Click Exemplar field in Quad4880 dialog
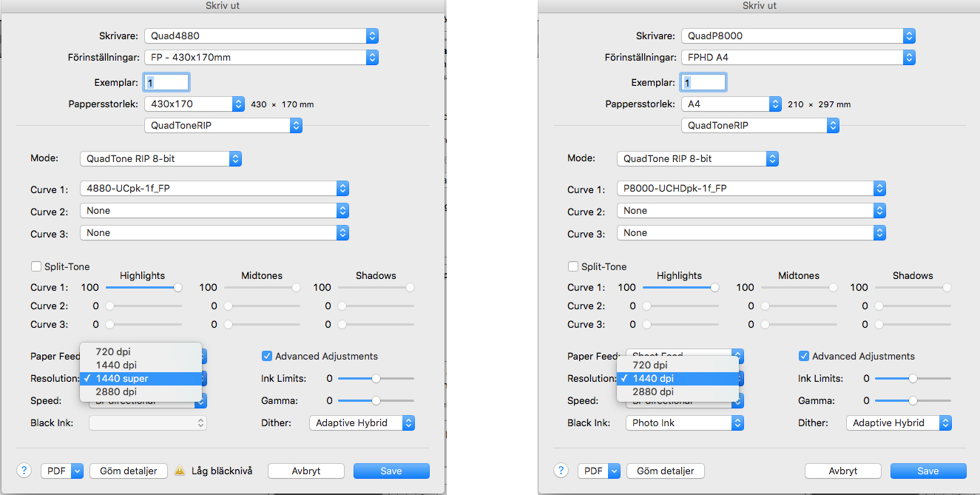This screenshot has width=980, height=495. coord(166,83)
